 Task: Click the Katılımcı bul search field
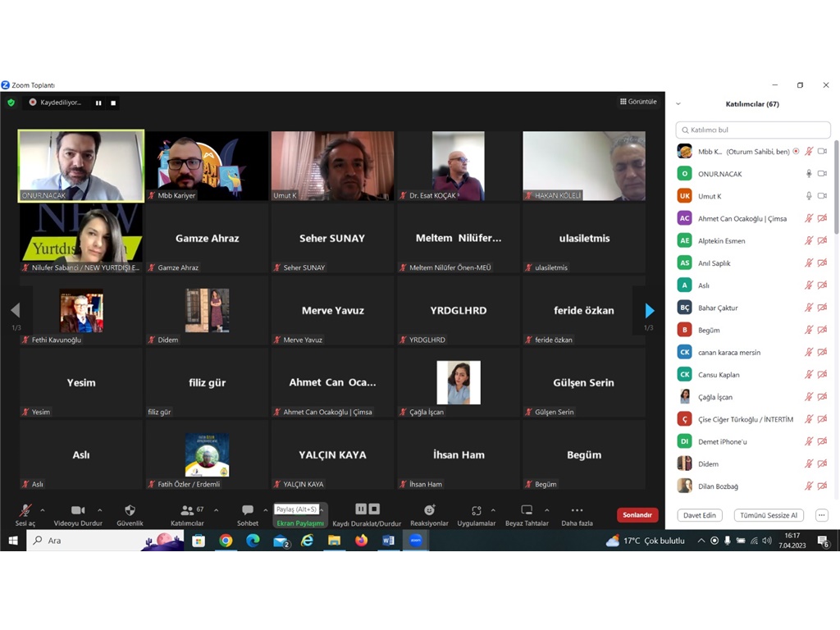753,130
